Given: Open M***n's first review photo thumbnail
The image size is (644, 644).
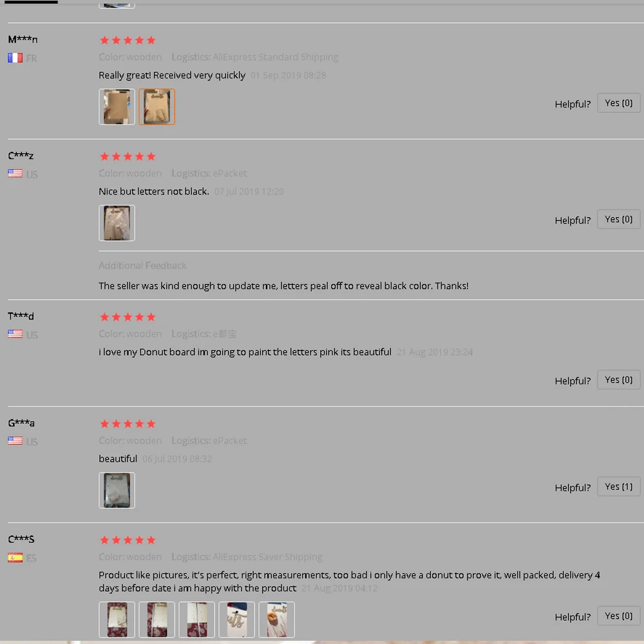Looking at the screenshot, I should tap(117, 107).
